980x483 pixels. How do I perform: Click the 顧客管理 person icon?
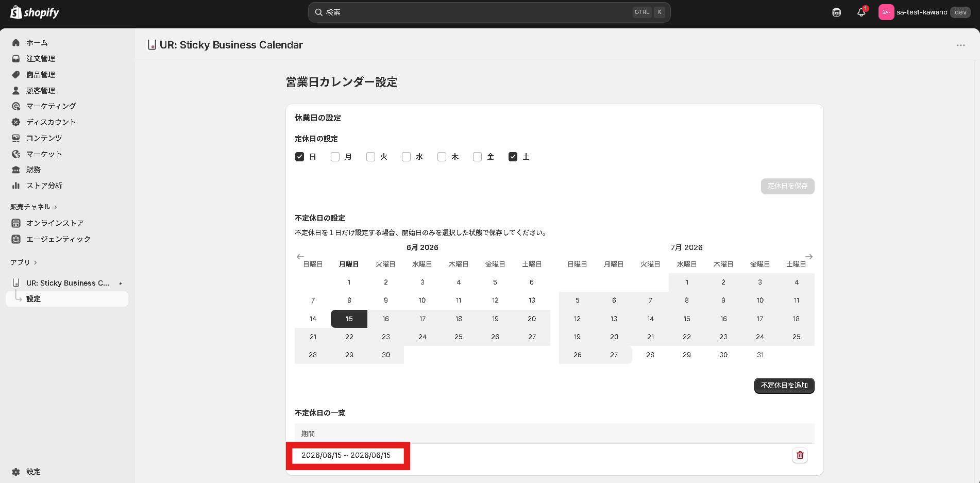click(x=16, y=91)
